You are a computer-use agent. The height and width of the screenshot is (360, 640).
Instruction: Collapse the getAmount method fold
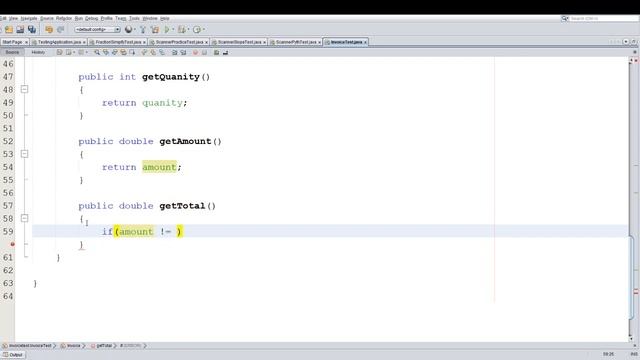[x=24, y=154]
